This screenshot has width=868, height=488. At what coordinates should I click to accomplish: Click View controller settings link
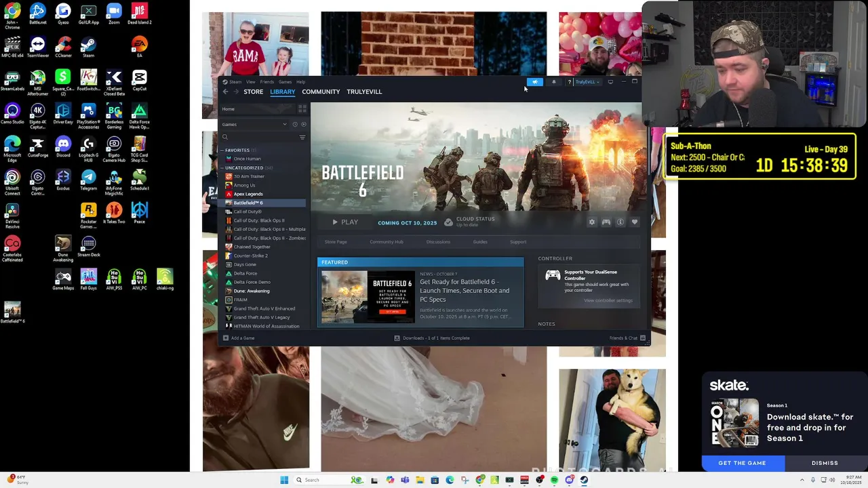[608, 300]
